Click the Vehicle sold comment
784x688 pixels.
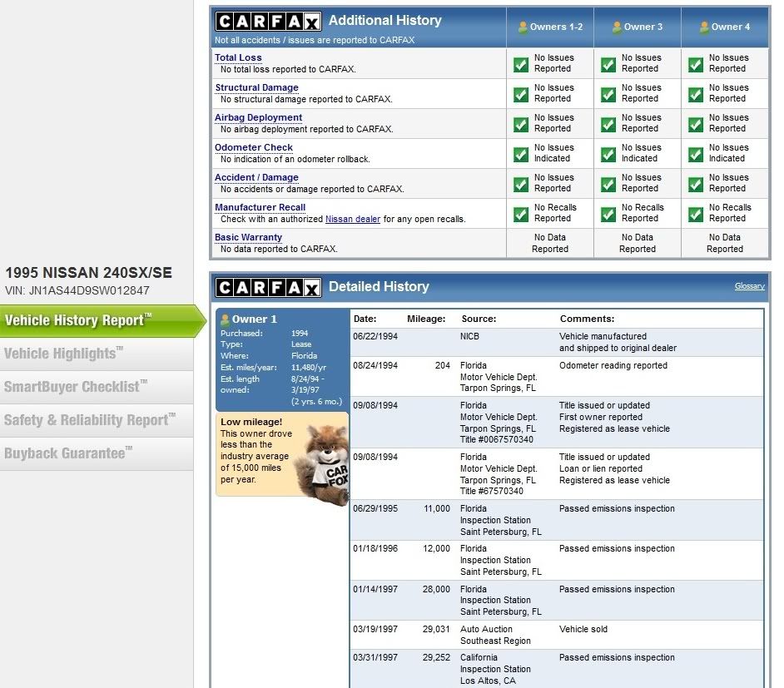pos(583,630)
